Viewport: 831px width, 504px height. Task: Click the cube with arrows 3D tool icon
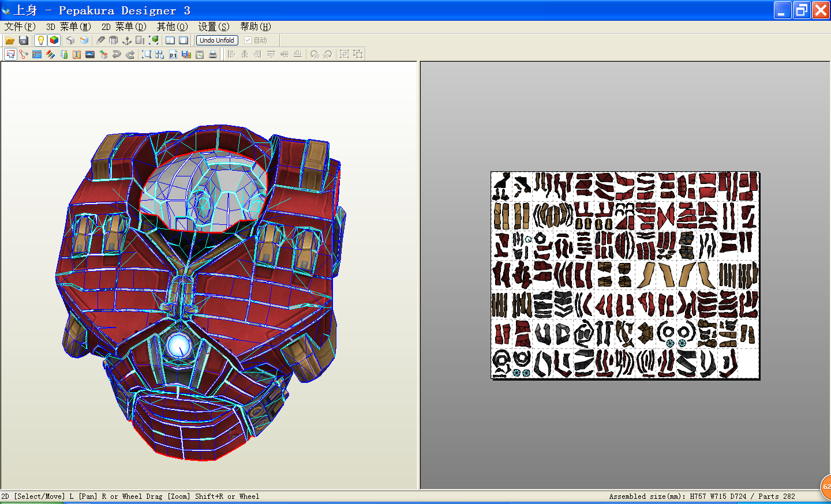(103, 54)
